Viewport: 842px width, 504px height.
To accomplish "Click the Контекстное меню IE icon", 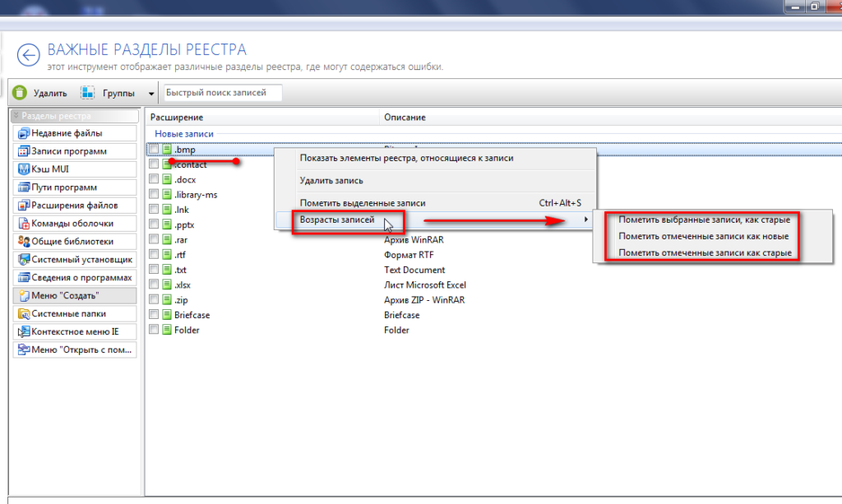I will click(x=22, y=332).
